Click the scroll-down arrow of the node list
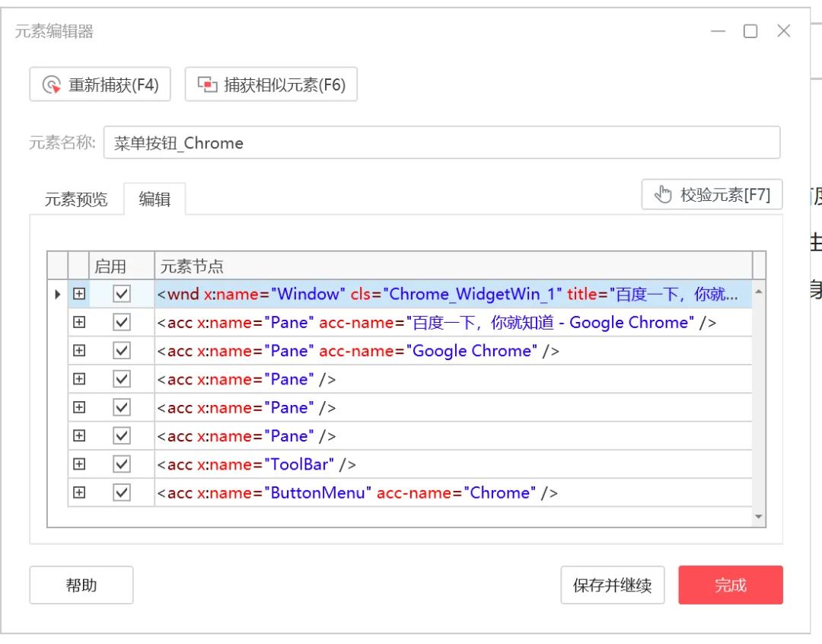 [758, 517]
